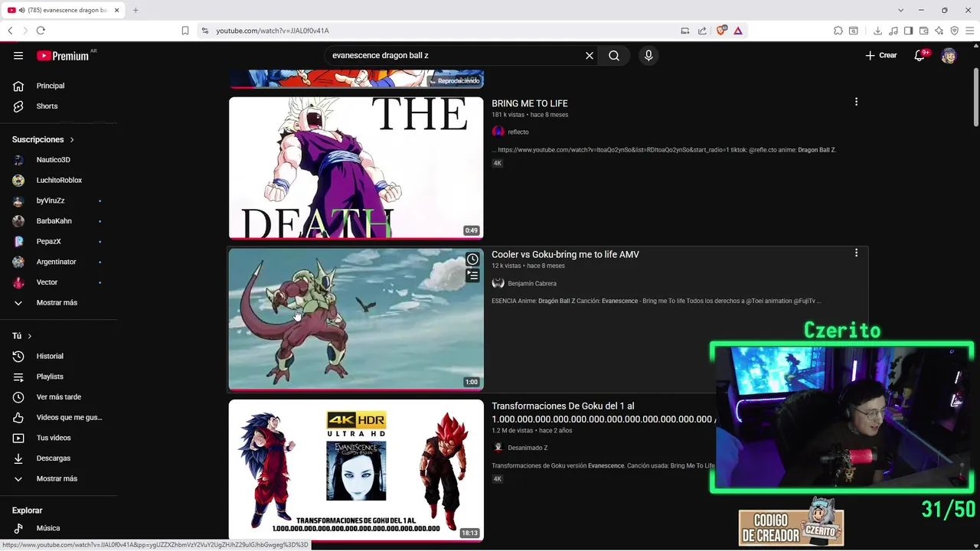Focus the search field 'evanescence dragon ball z'
The width and height of the screenshot is (980, 551).
[x=456, y=55]
